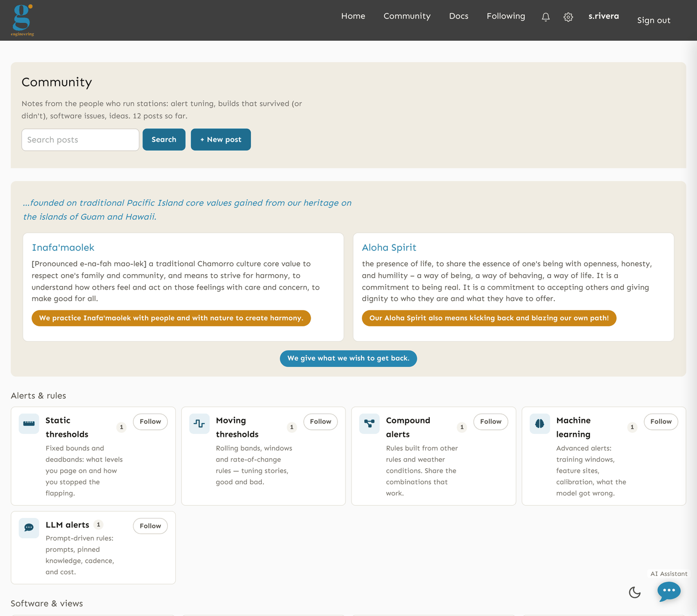Screen dimensions: 697x616
Task: Click the "Our Aloha Spirit also means" orange pill
Action: pyautogui.click(x=489, y=318)
